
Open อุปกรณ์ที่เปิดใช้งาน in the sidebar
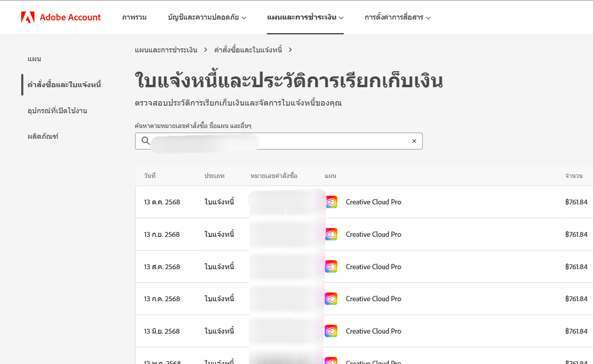pos(57,110)
